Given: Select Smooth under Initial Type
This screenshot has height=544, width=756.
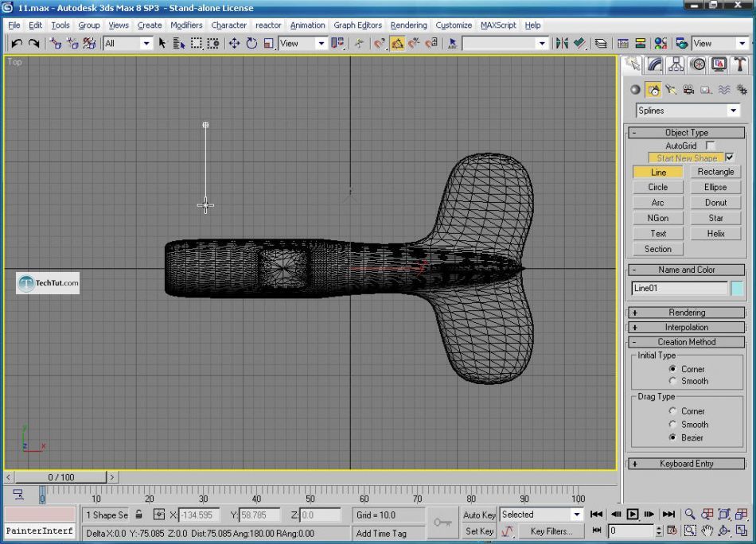Looking at the screenshot, I should (673, 381).
